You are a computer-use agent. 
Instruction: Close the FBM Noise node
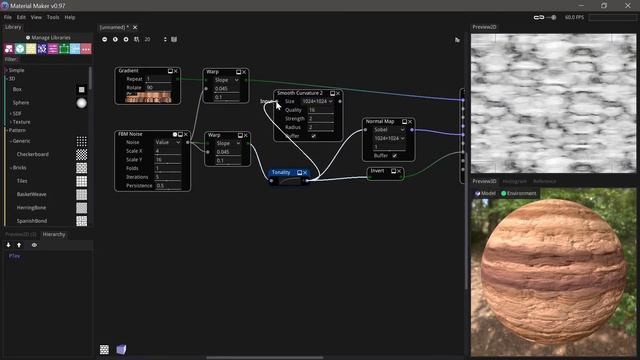pyautogui.click(x=186, y=134)
